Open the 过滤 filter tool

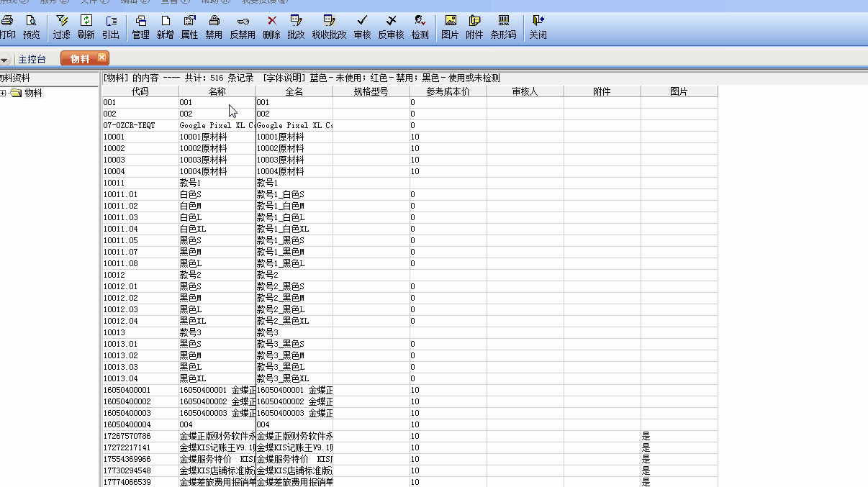(x=61, y=27)
